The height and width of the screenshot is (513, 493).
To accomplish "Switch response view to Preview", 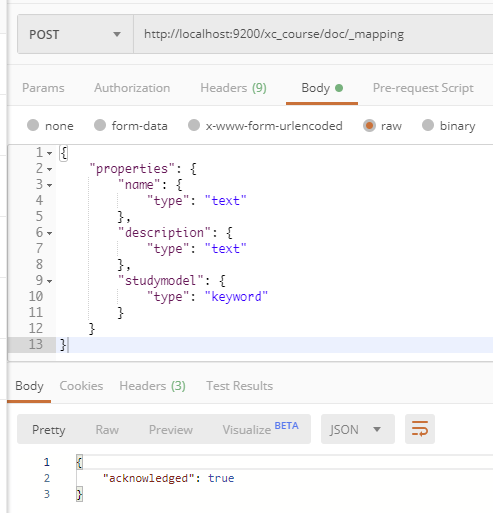I will (x=171, y=429).
